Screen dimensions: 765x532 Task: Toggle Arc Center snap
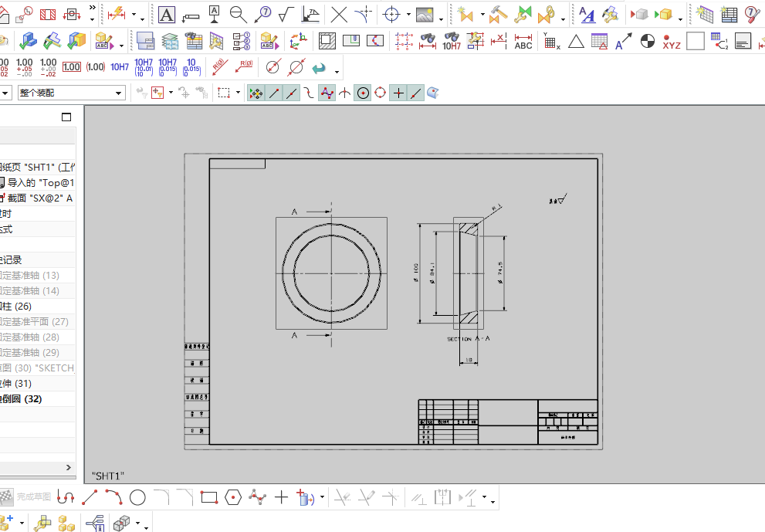point(363,93)
